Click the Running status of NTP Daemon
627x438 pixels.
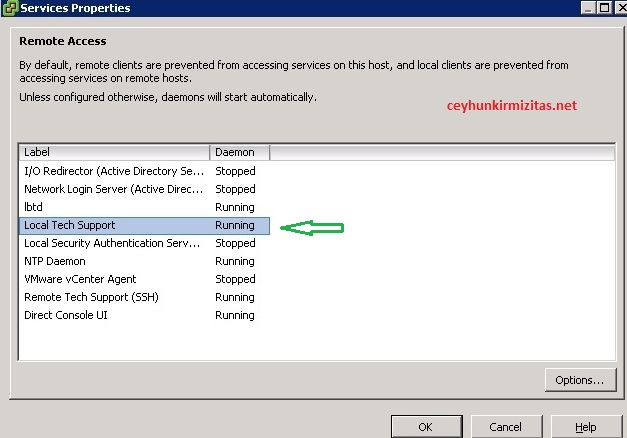click(x=235, y=261)
